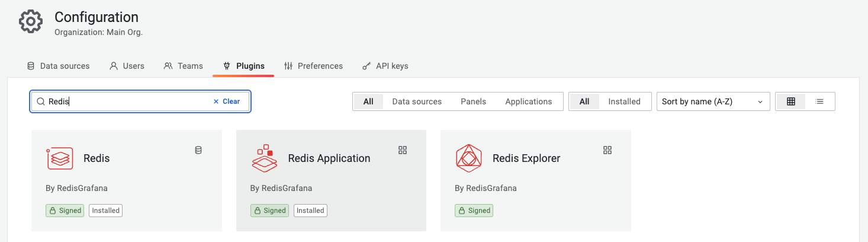
Task: Click the Signed badge on Redis Application card
Action: point(269,211)
